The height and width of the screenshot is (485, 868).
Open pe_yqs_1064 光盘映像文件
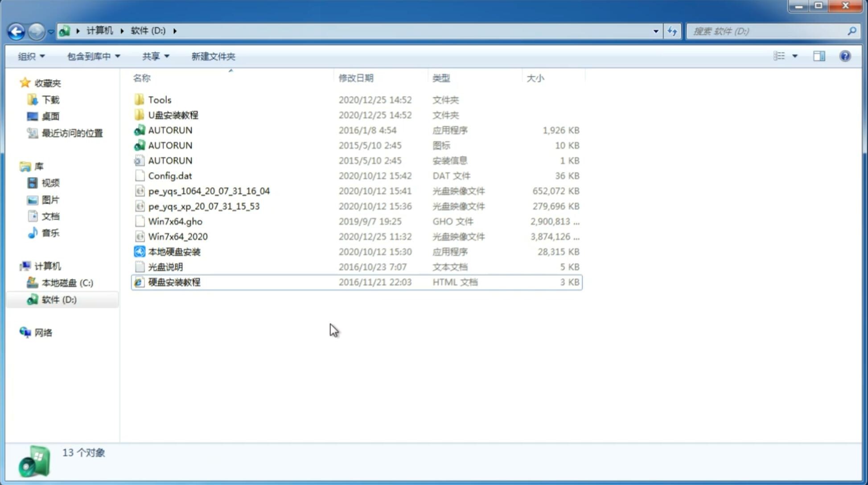[x=209, y=191]
